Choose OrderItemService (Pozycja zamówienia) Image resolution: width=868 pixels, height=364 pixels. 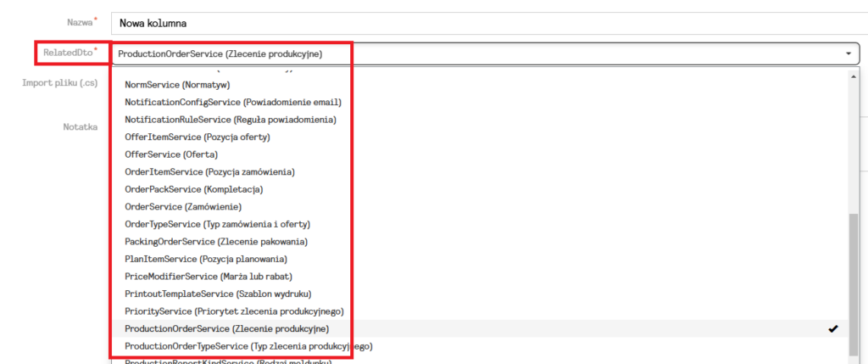pos(209,172)
